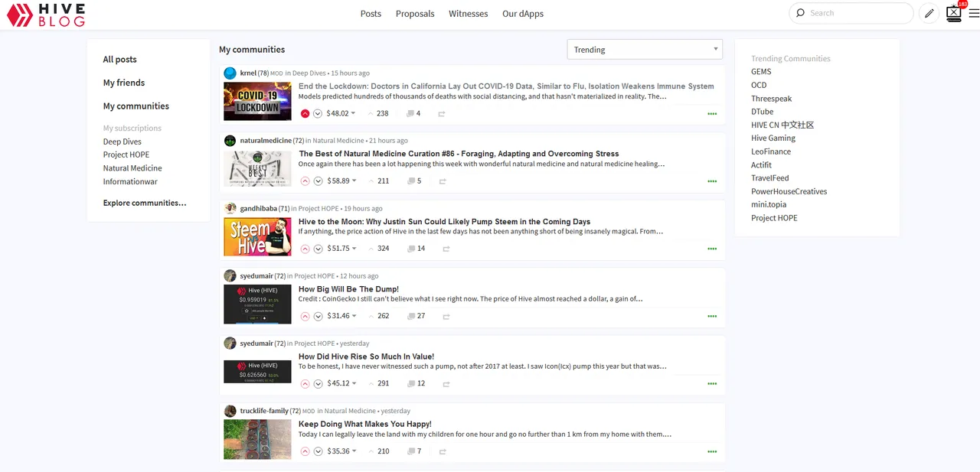Open the LeoFinance trending community

tap(771, 151)
